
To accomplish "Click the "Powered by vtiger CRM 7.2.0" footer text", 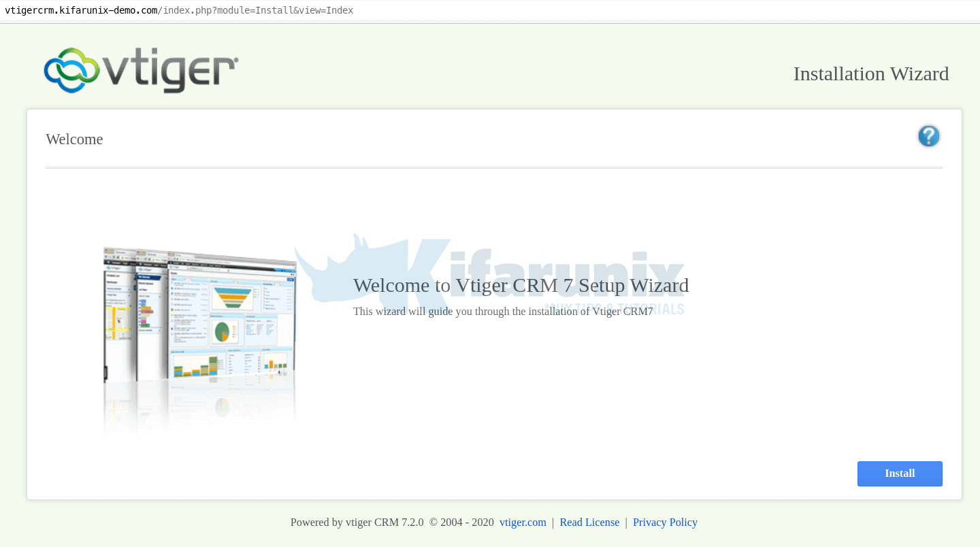I will point(357,523).
